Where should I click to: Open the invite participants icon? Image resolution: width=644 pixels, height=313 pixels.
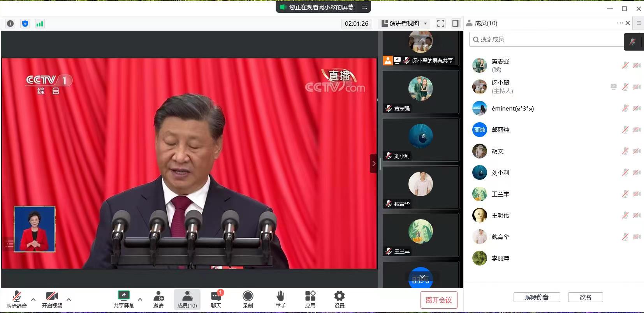[x=158, y=299]
